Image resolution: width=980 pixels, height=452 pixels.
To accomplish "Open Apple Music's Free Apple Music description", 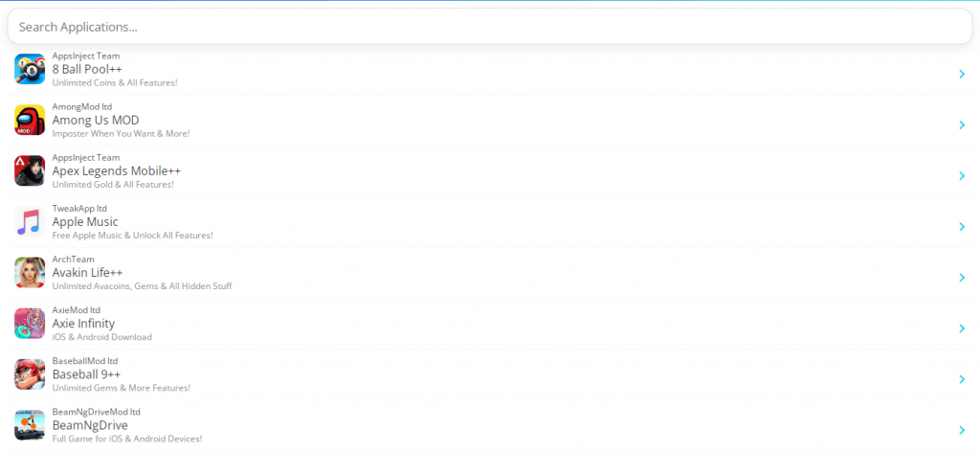I will [x=132, y=235].
